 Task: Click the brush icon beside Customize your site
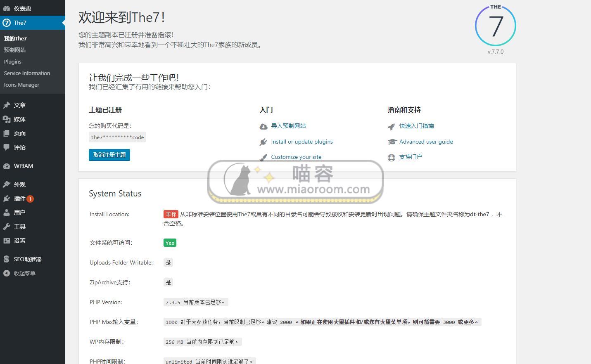click(263, 157)
